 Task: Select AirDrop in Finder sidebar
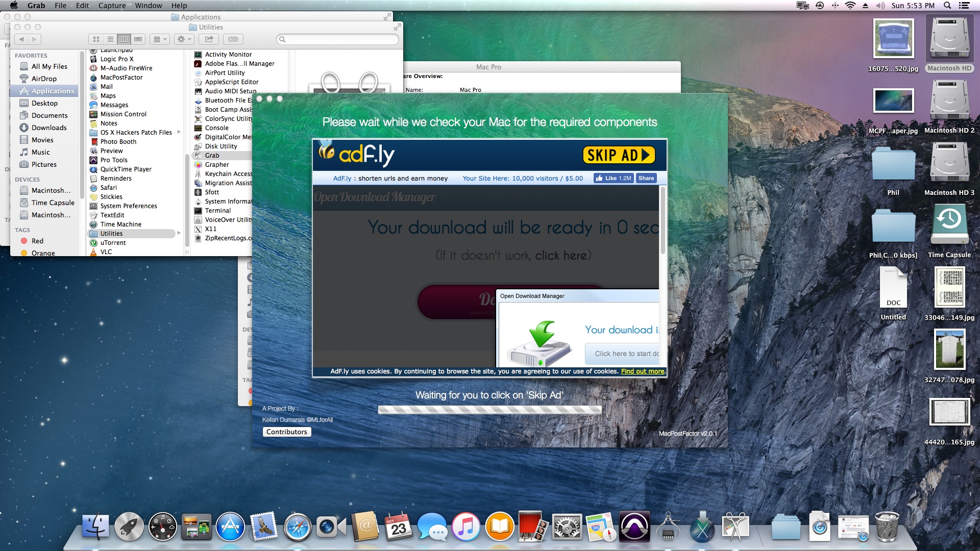coord(44,79)
